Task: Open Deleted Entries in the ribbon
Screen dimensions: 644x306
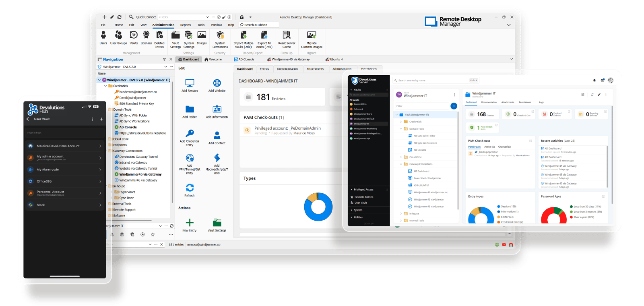Action: [x=159, y=39]
